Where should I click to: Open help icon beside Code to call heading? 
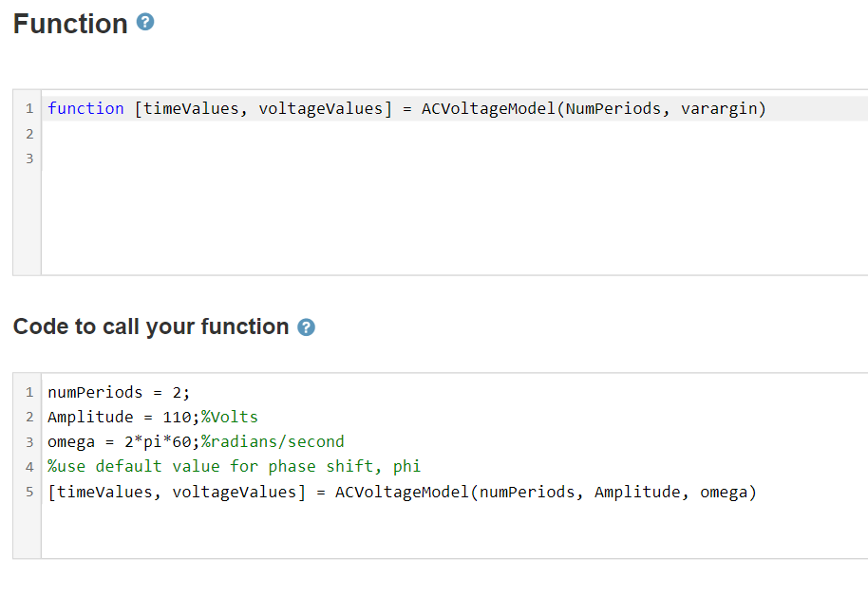pyautogui.click(x=306, y=327)
